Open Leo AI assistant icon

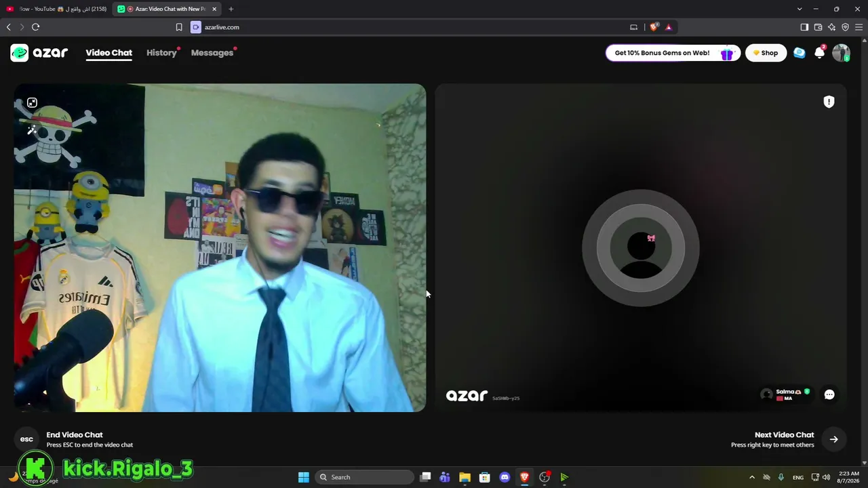[x=831, y=27]
